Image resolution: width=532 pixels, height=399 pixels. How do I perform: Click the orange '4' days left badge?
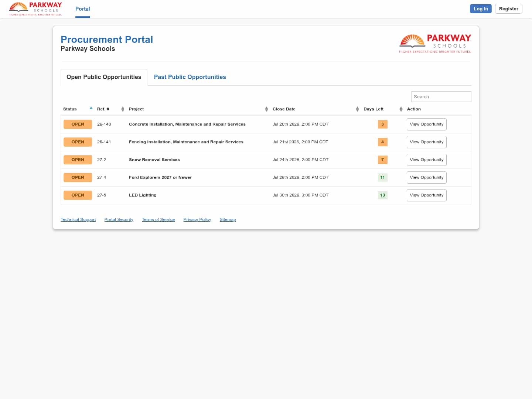(x=382, y=142)
